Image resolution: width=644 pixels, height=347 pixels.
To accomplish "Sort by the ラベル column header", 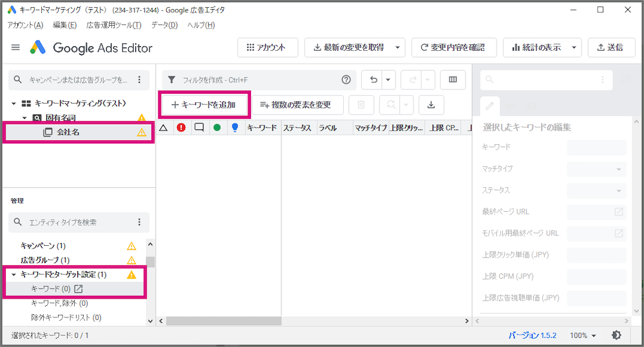I will tap(334, 127).
